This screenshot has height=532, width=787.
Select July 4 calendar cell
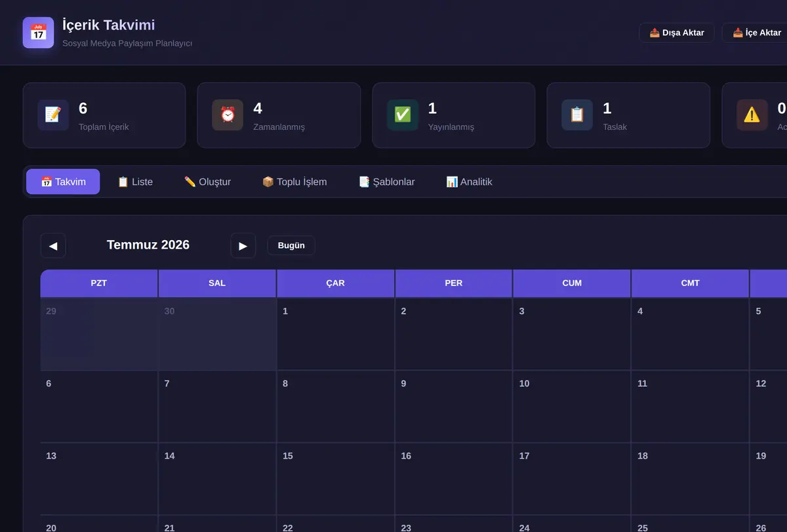[690, 334]
